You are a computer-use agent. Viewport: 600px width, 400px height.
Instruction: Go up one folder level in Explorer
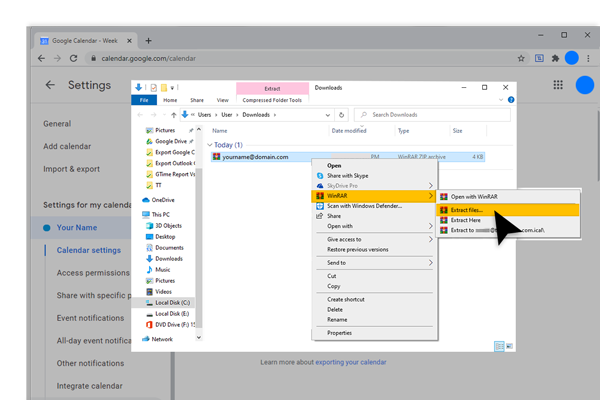pos(173,115)
